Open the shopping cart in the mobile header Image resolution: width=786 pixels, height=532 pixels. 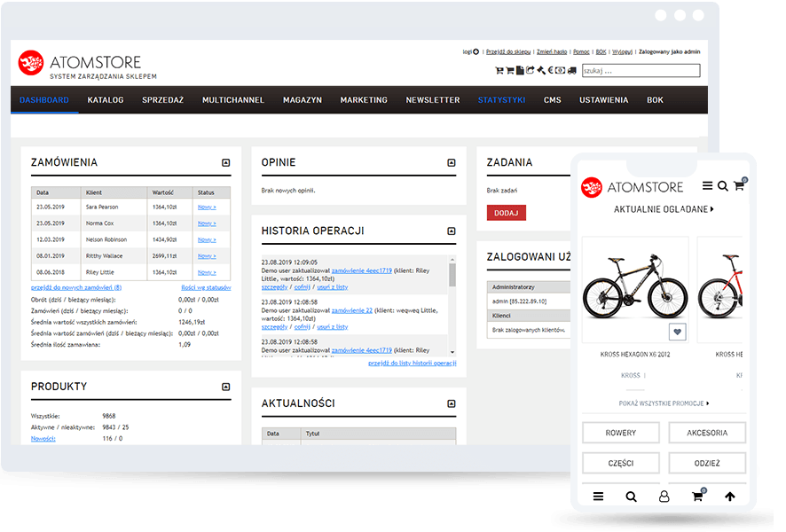(x=738, y=186)
